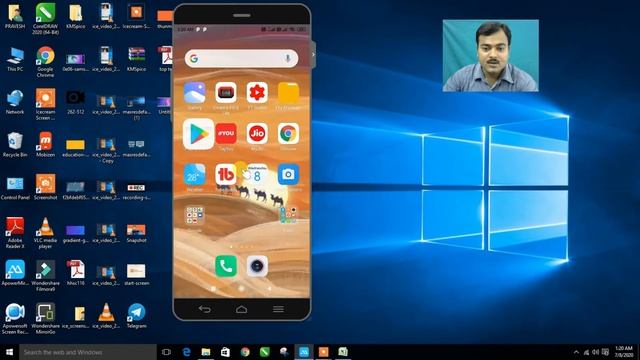This screenshot has height=360, width=640.
Task: Open the yellow File Manager app
Action: [288, 93]
